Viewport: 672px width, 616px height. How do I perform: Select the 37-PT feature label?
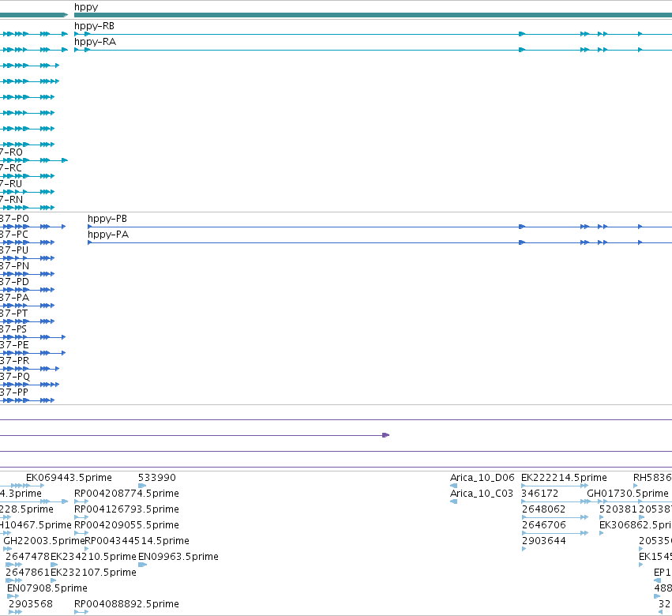(x=13, y=314)
